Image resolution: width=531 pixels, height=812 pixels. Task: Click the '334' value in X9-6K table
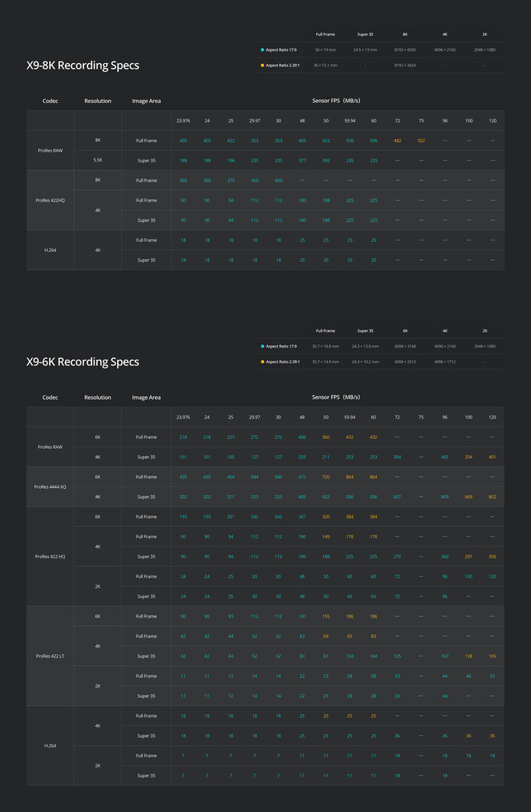[x=469, y=458]
